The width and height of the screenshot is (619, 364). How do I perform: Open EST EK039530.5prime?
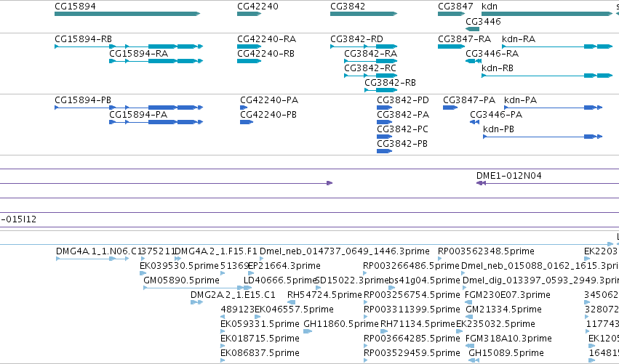[179, 266]
